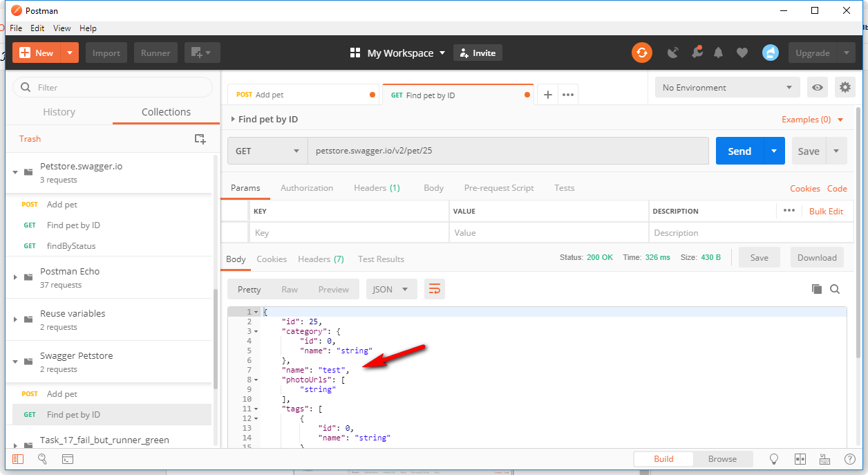Expand Reuse variables collection

[x=15, y=319]
